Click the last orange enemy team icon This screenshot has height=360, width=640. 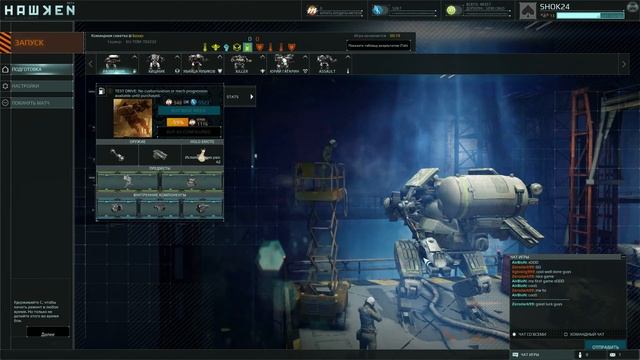291,47
